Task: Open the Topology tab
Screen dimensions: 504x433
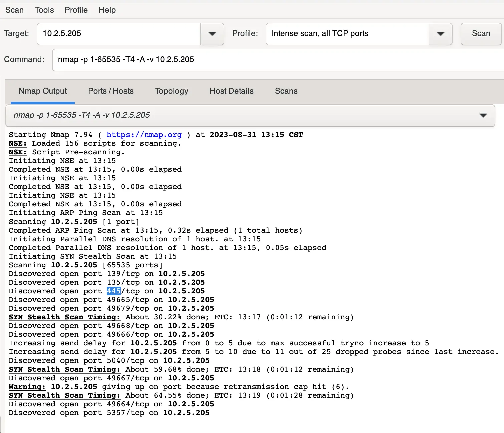Action: 171,91
